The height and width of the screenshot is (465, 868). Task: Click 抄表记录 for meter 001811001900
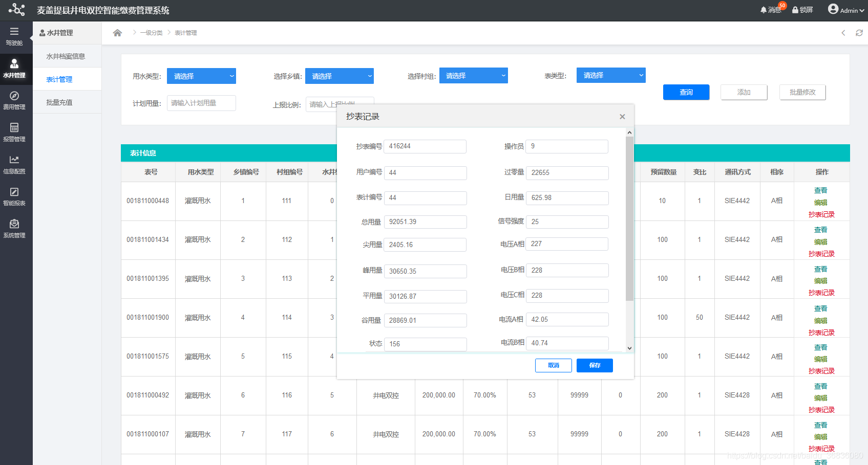[821, 333]
